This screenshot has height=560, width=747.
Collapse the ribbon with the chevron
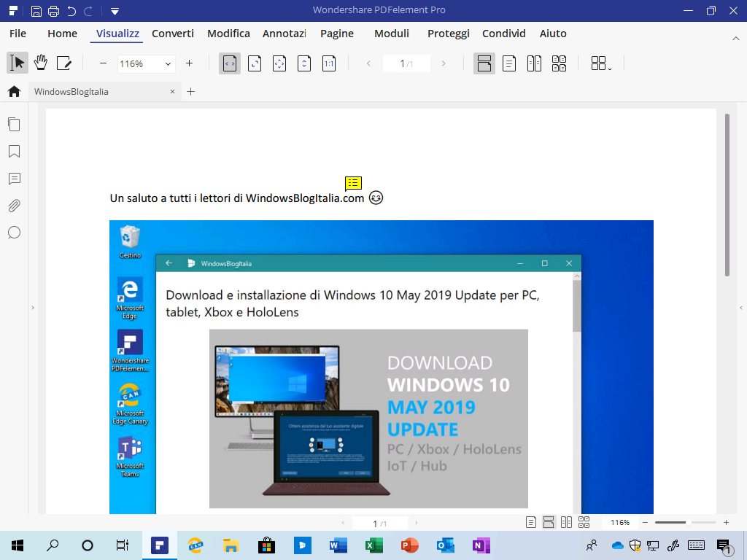pyautogui.click(x=735, y=38)
